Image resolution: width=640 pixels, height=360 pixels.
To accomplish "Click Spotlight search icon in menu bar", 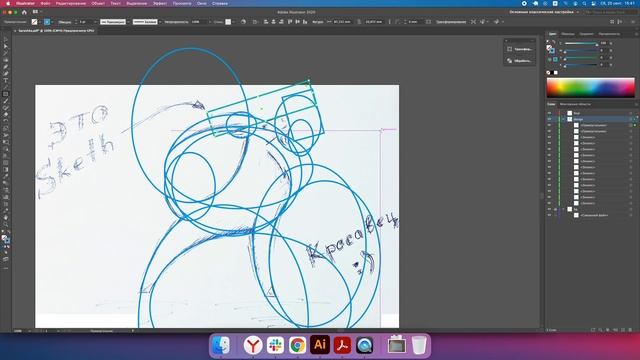I will (x=584, y=3).
